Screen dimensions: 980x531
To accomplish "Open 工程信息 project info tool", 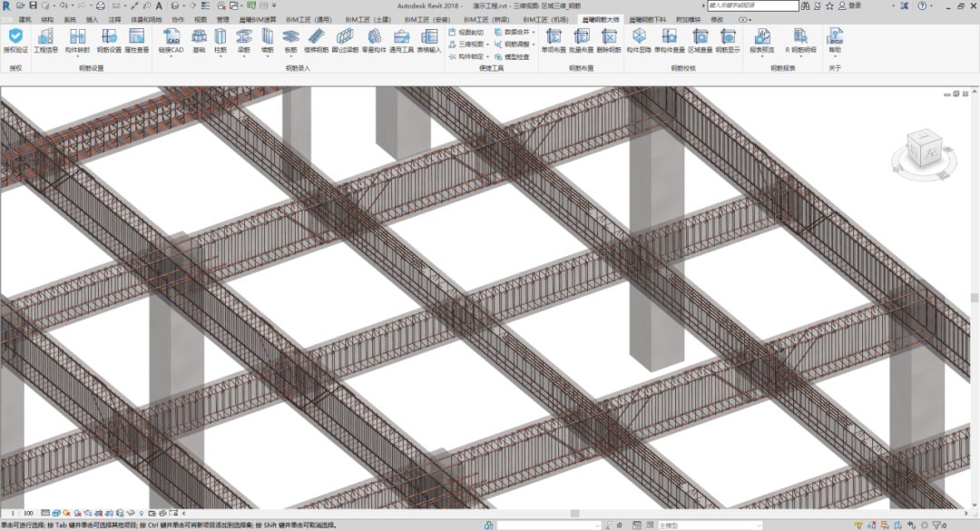I will 45,41.
